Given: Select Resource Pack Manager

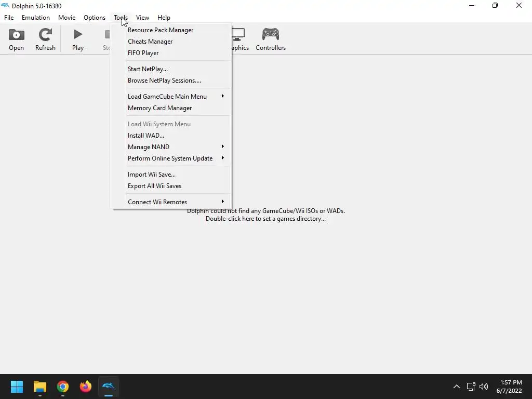Looking at the screenshot, I should [171, 30].
